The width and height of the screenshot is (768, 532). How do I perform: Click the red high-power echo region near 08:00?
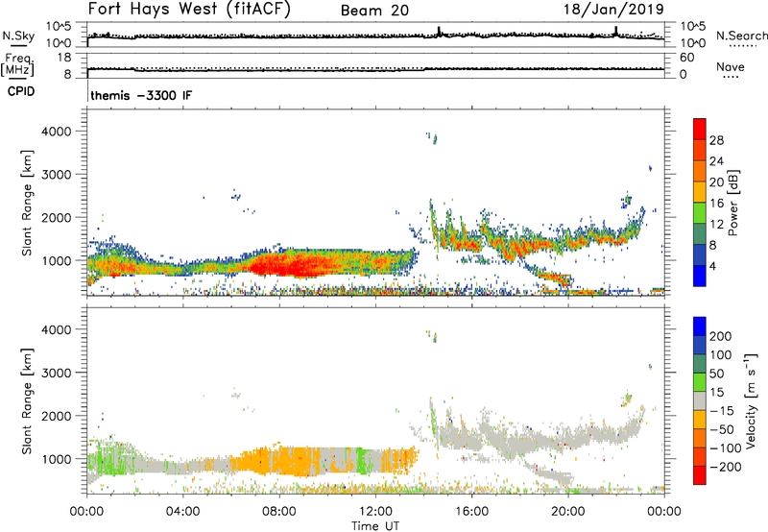tap(289, 265)
